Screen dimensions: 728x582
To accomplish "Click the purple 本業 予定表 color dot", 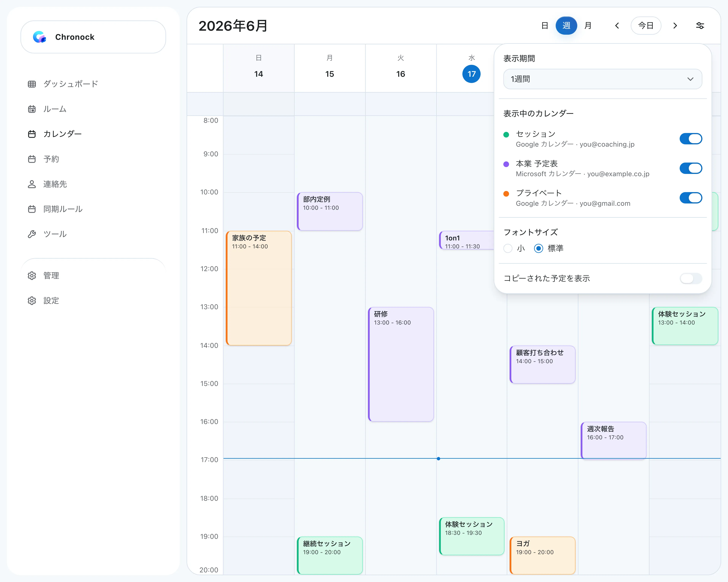I will 506,164.
